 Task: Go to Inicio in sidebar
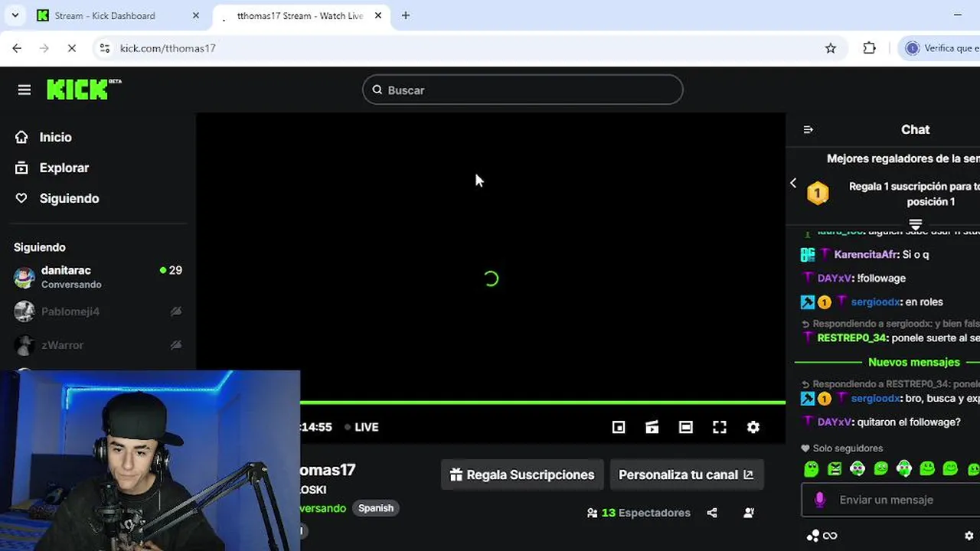pos(55,137)
